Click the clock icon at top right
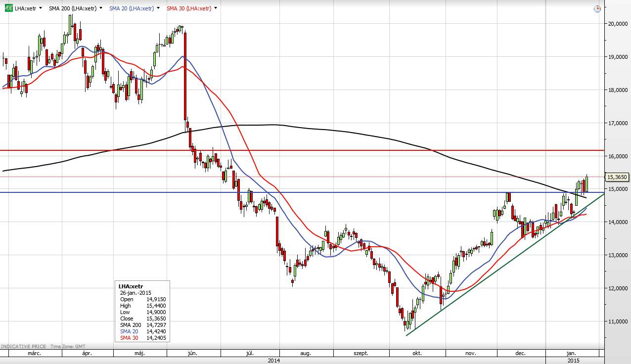Screen dimensions: 631x364 pos(597,8)
